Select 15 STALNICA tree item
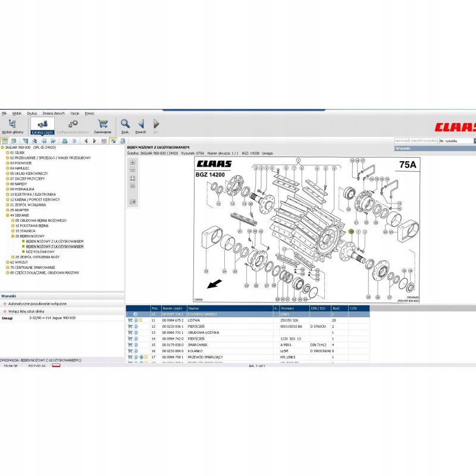Image resolution: width=476 pixels, height=476 pixels. coord(25,231)
